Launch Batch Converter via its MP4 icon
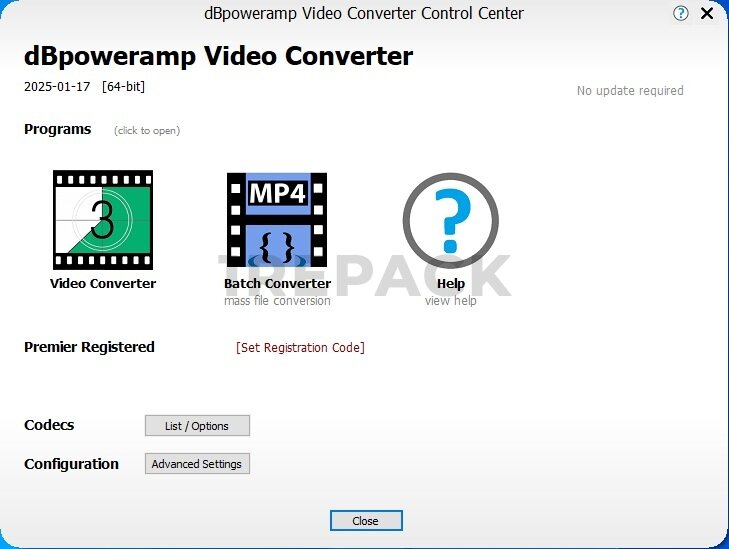Viewport: 729px width, 549px height. tap(277, 220)
